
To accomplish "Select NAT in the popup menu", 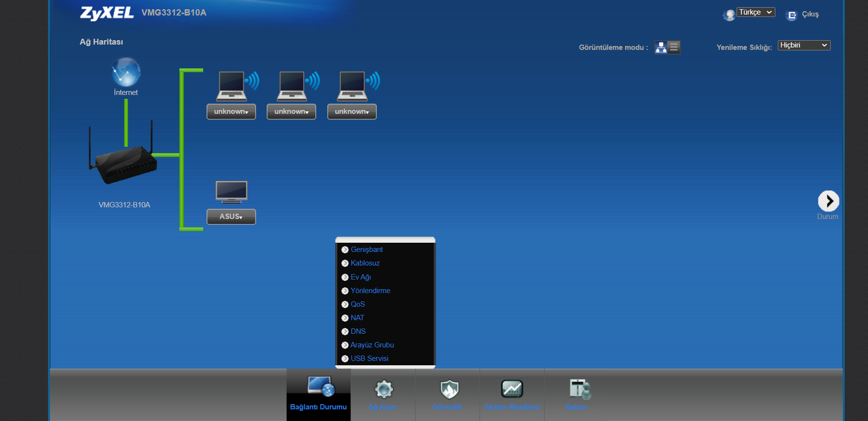I will 357,318.
